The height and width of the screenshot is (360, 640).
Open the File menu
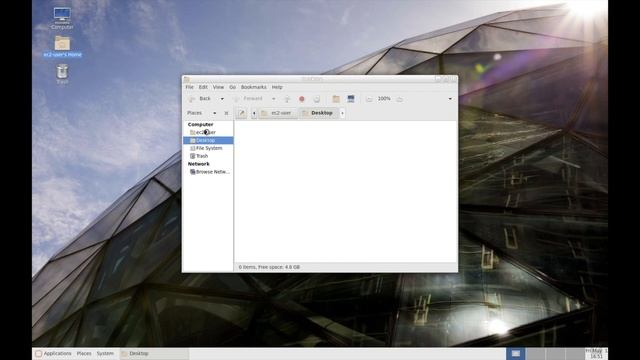(x=189, y=87)
